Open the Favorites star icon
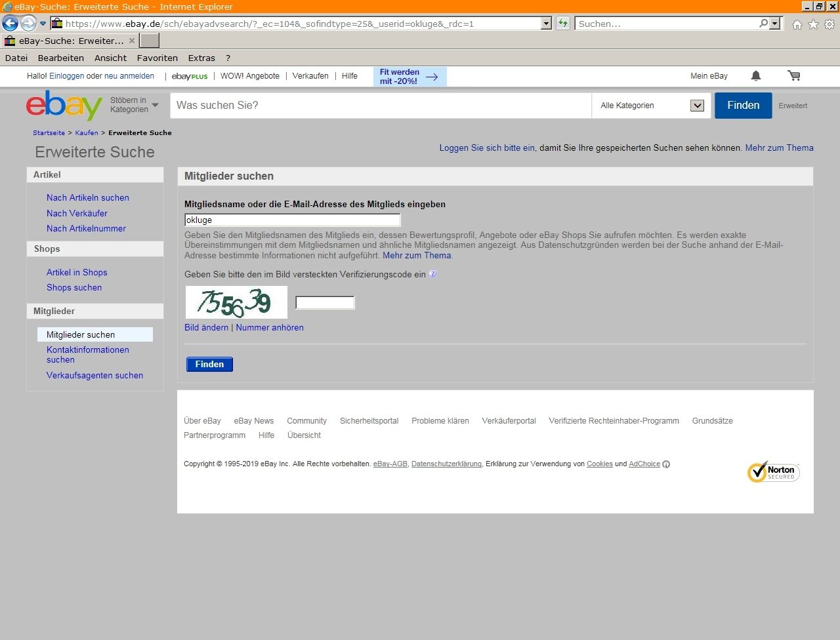The height and width of the screenshot is (640, 840). tap(813, 24)
